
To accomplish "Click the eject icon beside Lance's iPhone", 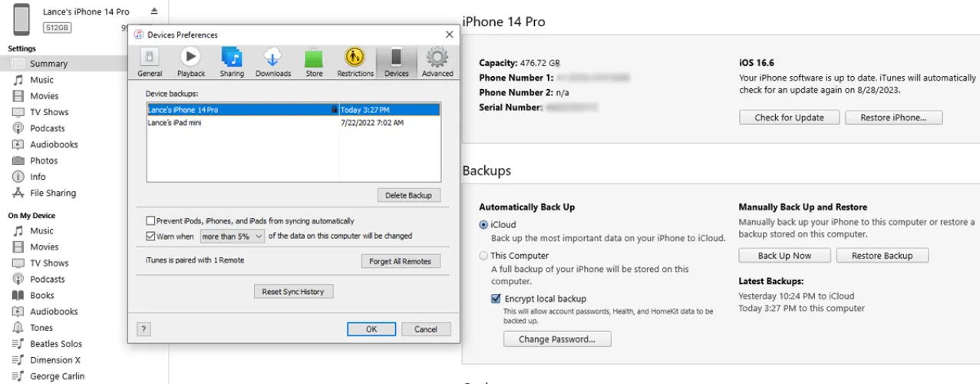I will [x=154, y=12].
